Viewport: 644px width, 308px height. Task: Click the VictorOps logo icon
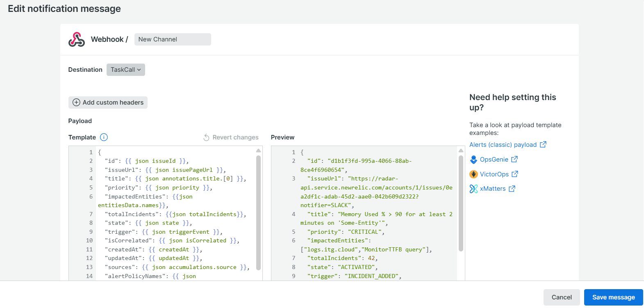473,174
